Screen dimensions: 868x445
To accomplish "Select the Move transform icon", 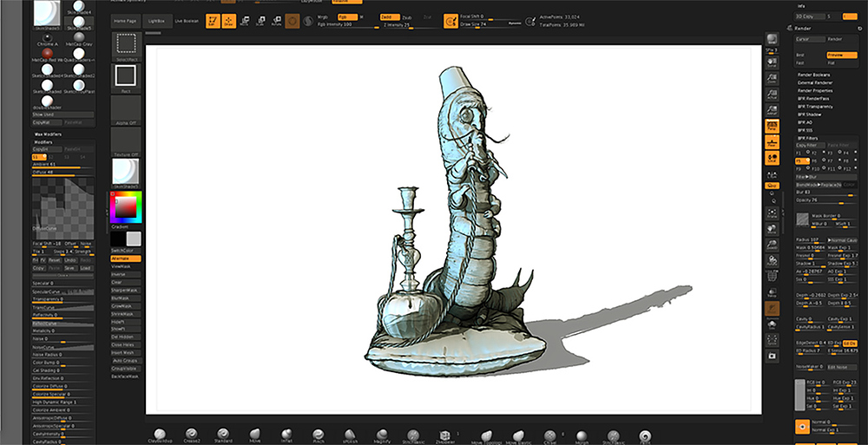I will (x=245, y=21).
